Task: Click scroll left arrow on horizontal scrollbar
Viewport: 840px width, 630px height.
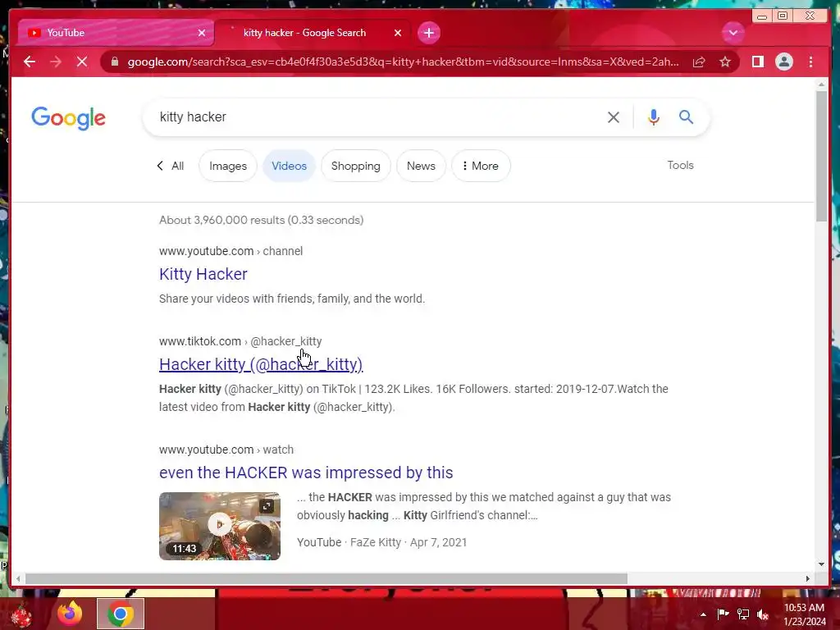Action: (x=18, y=578)
